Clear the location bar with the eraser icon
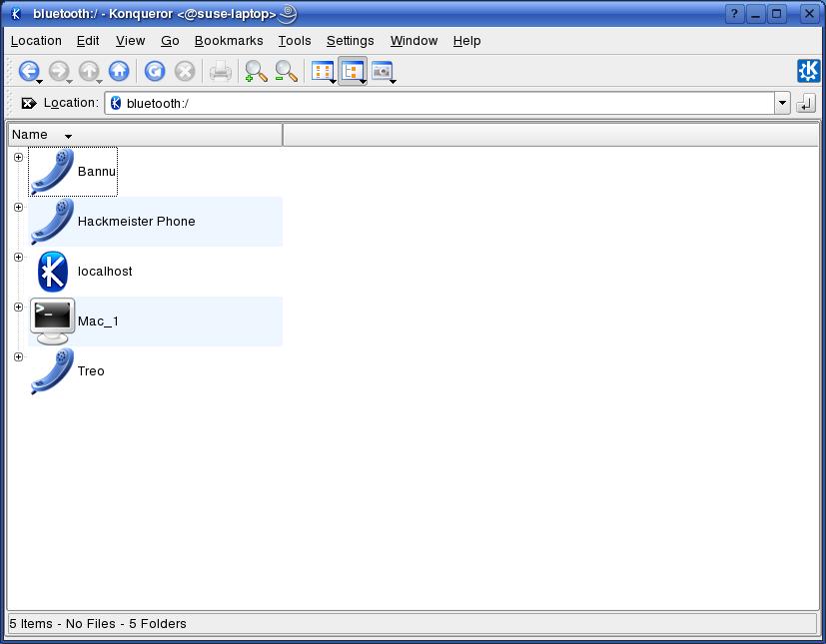 (x=28, y=103)
